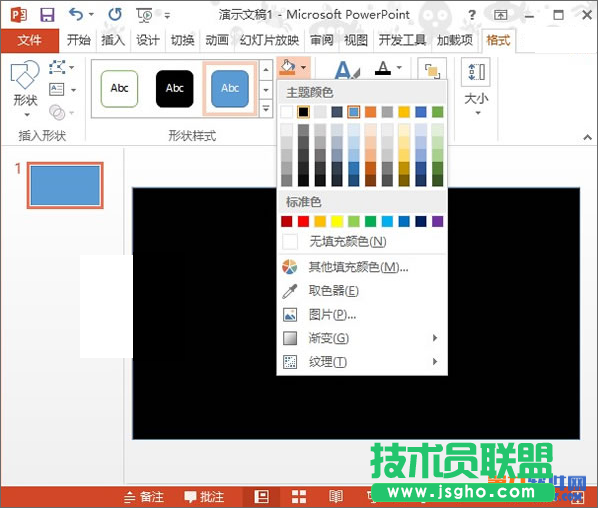Click the PowerPoint Help question mark
Viewport: 598px width, 508px height.
click(472, 15)
